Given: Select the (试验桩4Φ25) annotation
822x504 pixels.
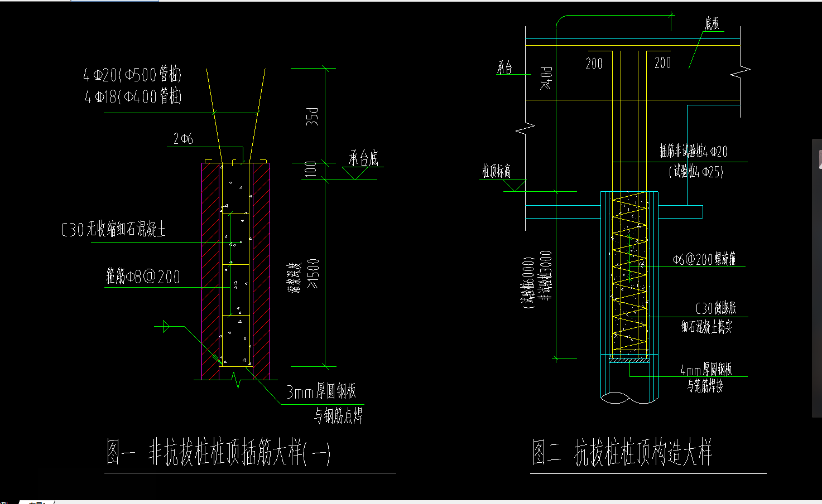Looking at the screenshot, I should point(696,172).
